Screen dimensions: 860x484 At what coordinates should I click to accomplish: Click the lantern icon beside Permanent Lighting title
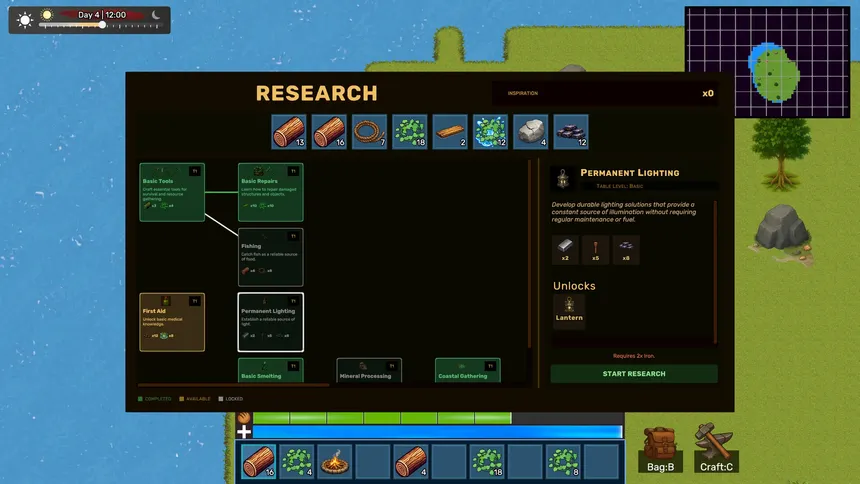[563, 179]
